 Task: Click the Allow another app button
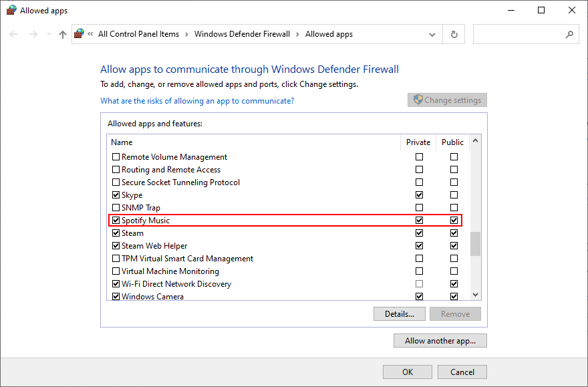click(440, 341)
